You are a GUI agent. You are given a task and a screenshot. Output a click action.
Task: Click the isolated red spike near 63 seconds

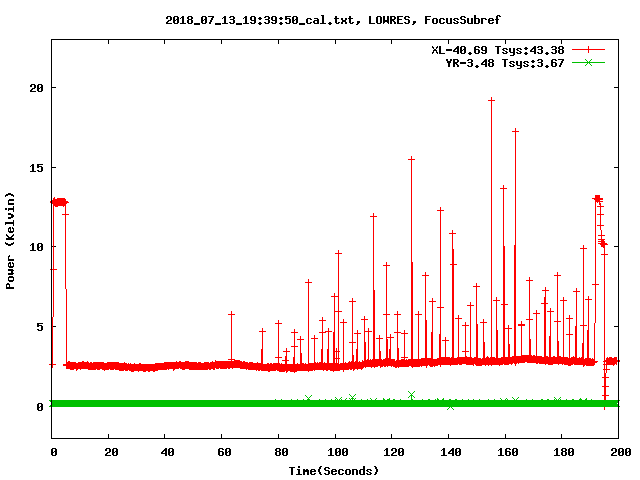231,314
